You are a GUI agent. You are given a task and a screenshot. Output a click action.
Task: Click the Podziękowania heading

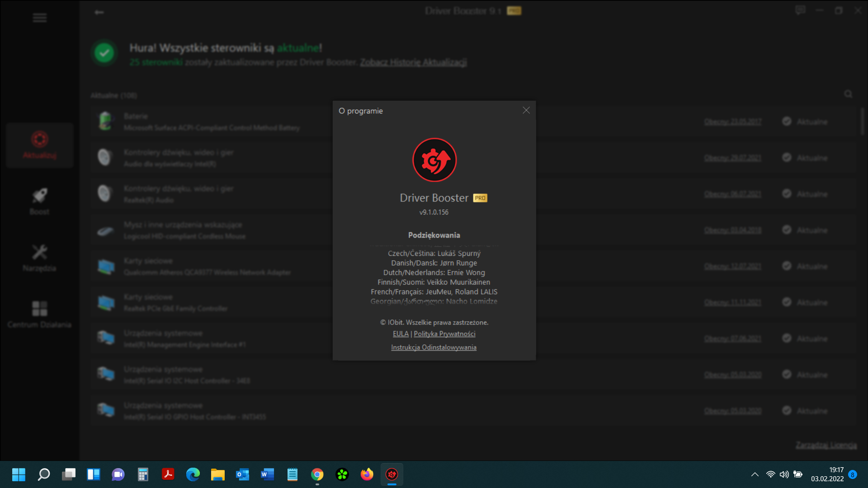click(434, 235)
